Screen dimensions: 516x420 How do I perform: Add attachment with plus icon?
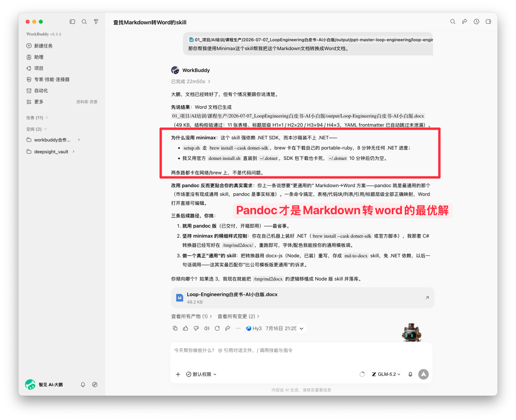[x=178, y=374]
